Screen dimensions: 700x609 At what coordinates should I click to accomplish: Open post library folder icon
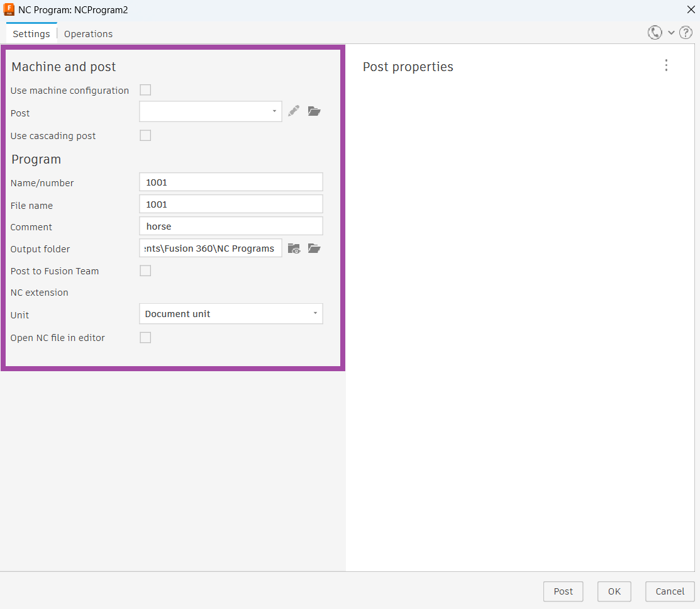[314, 111]
